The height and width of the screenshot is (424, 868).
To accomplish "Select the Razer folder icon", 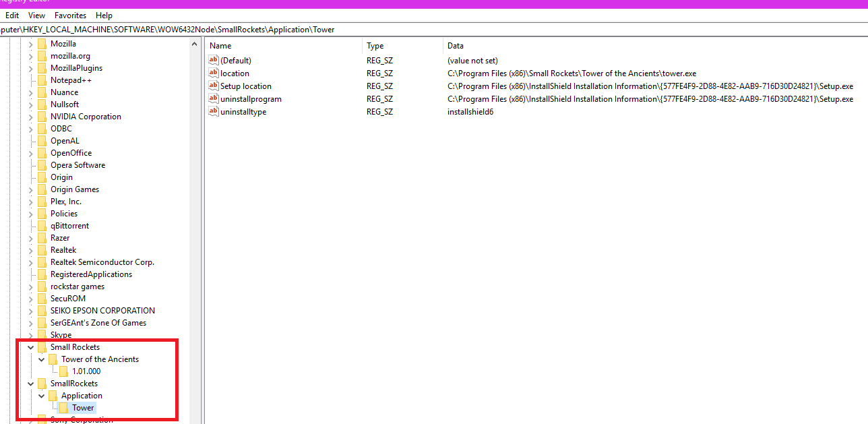I will pyautogui.click(x=42, y=238).
